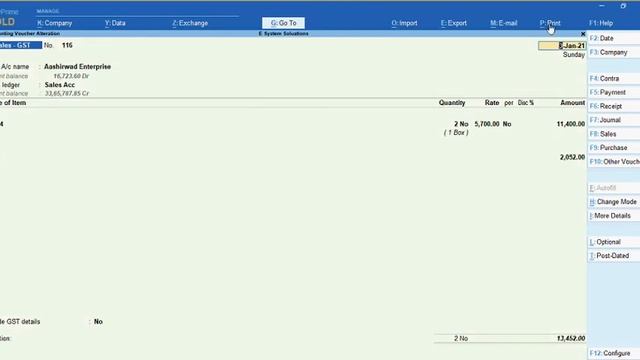Image resolution: width=640 pixels, height=360 pixels.
Task: Switch to F9: Purchase voucher
Action: coord(613,148)
